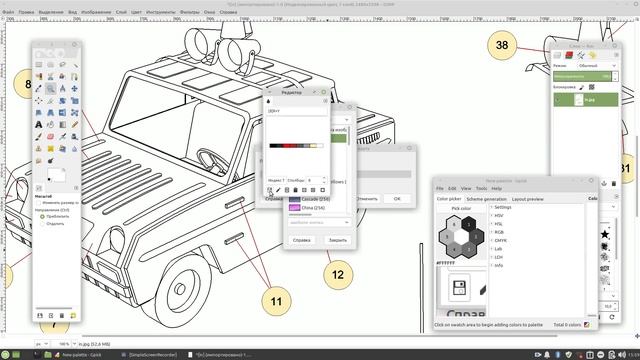Select the Scissors Select tool

point(51,76)
